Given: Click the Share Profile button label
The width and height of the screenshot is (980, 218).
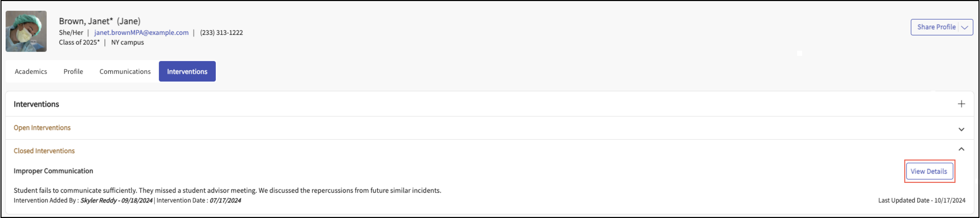Looking at the screenshot, I should click(x=936, y=27).
